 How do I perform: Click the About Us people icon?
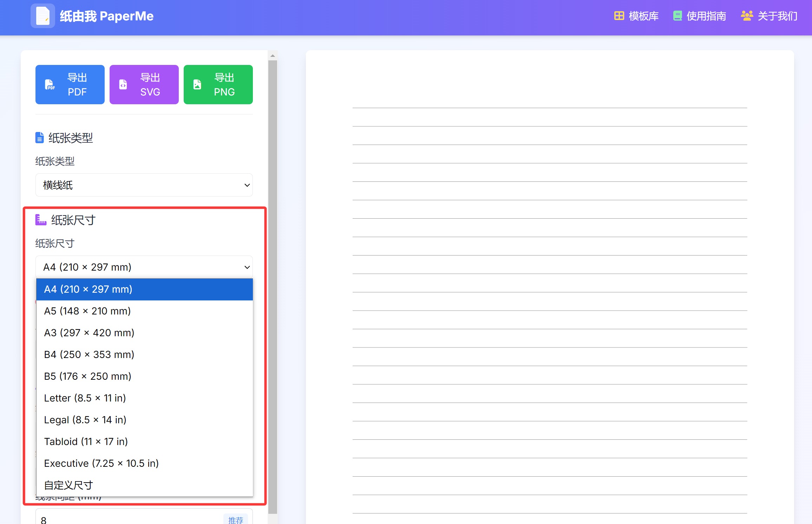click(x=747, y=16)
